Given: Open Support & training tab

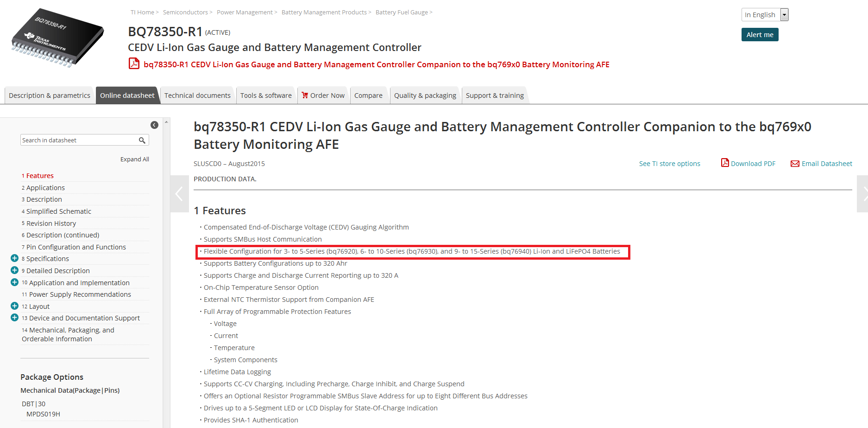Looking at the screenshot, I should pyautogui.click(x=495, y=95).
